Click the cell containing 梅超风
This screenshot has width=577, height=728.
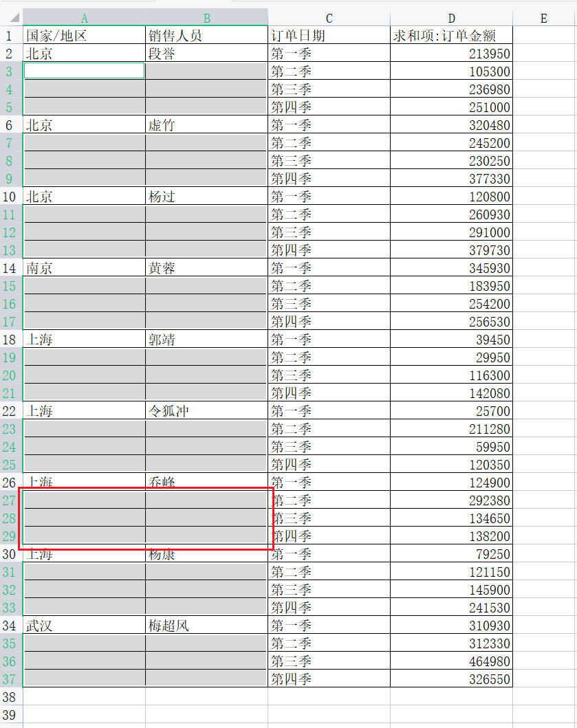(x=206, y=626)
